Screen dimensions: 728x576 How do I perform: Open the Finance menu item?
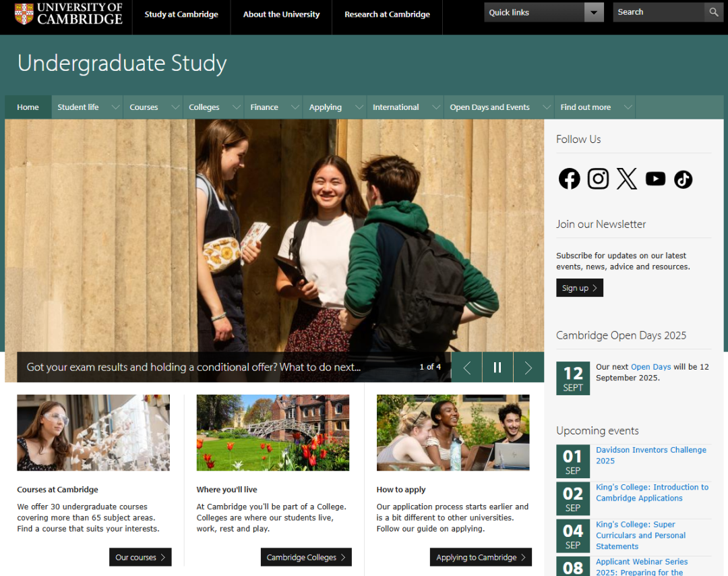264,107
